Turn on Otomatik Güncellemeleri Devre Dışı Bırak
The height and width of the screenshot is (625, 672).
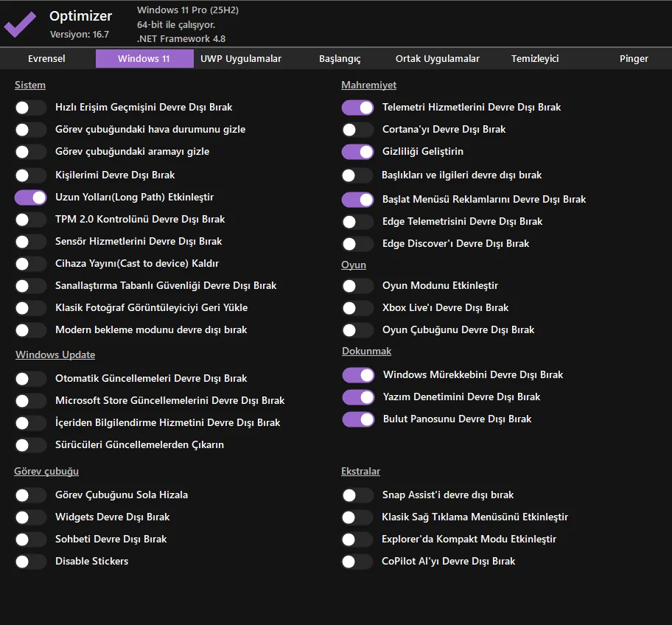(30, 379)
